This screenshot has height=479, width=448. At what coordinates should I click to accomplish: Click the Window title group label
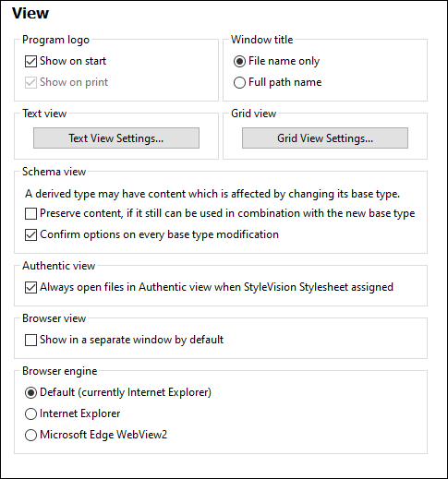click(261, 40)
